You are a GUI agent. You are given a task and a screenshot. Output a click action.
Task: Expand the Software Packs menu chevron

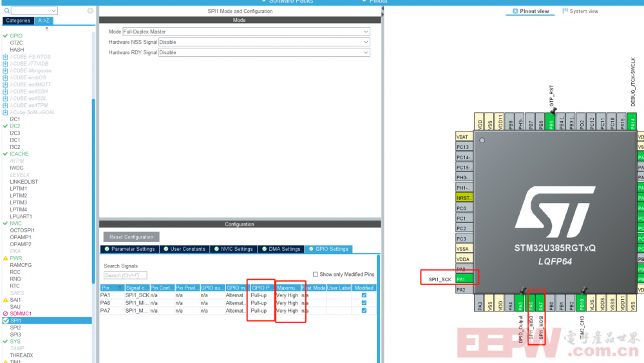[x=263, y=2]
